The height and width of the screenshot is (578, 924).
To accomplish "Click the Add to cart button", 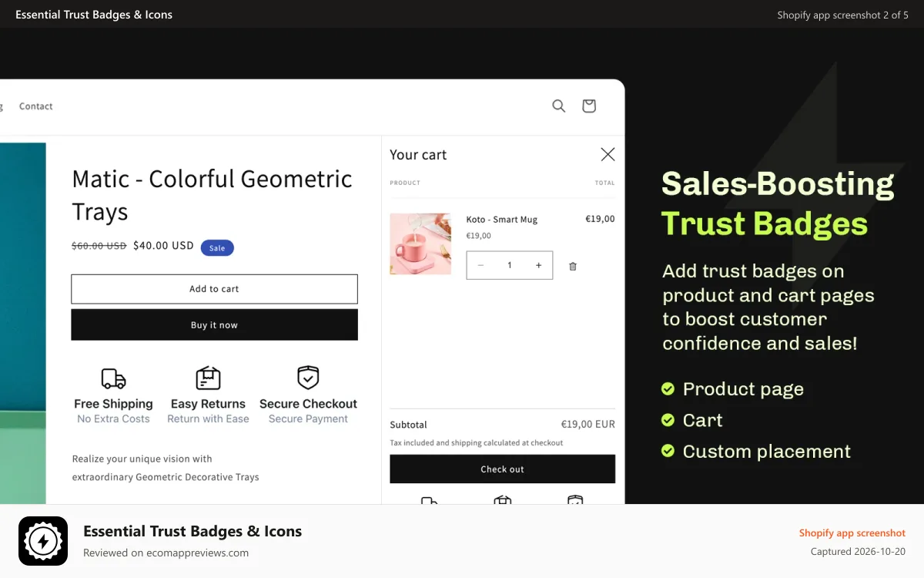I will (214, 289).
